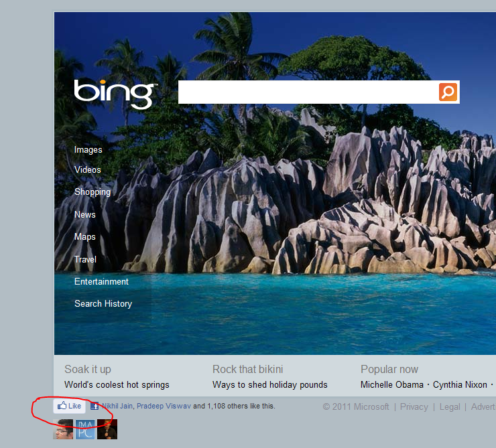Open Nikhil Jain's profile link
Screen dimensions: 496x448
point(117,406)
